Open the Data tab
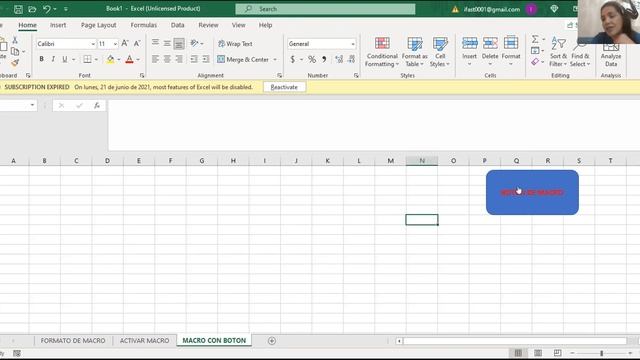 [178, 25]
